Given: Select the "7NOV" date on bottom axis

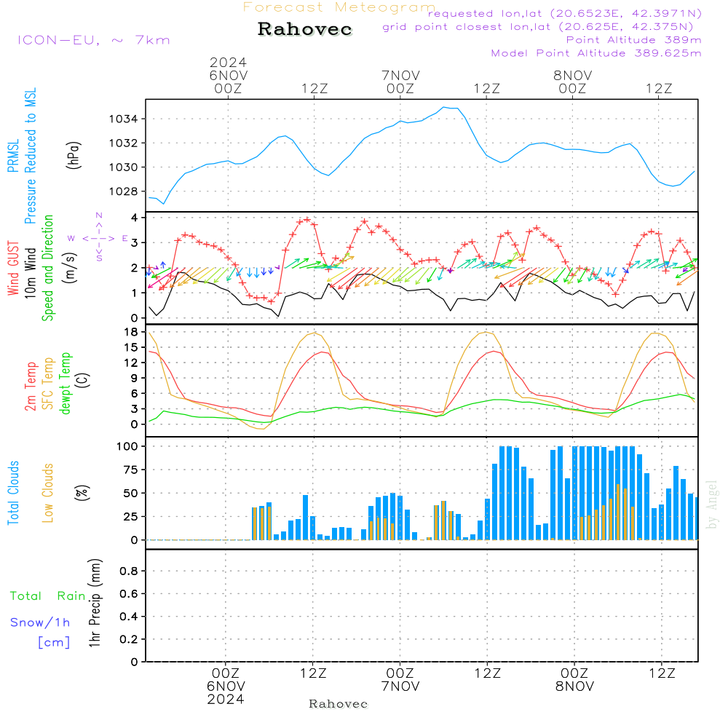Looking at the screenshot, I should coord(400,687).
